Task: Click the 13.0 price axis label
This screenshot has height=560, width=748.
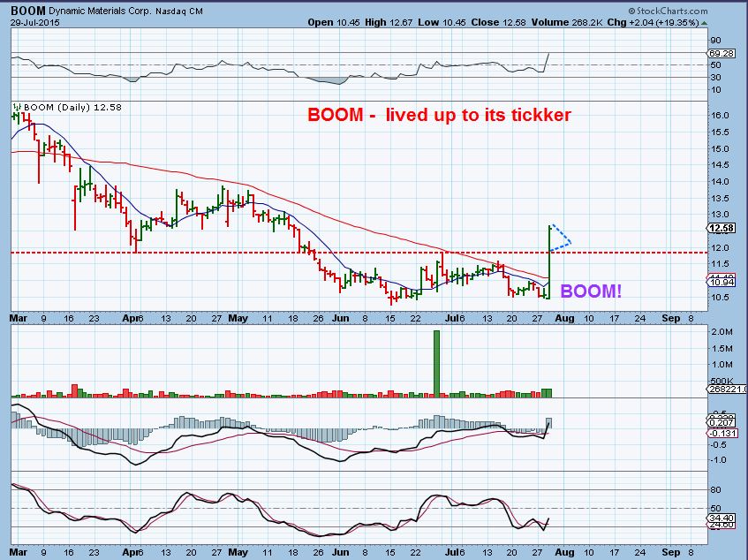Action: 720,215
